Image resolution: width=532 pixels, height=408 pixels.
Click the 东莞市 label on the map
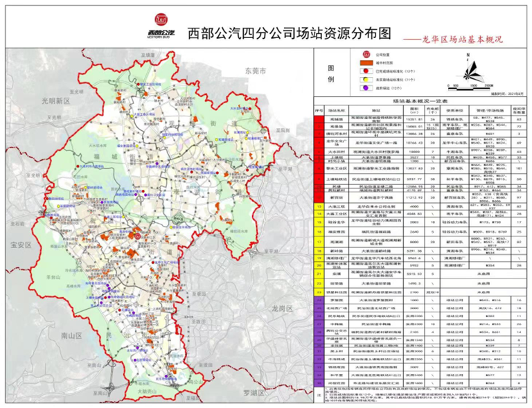(256, 71)
